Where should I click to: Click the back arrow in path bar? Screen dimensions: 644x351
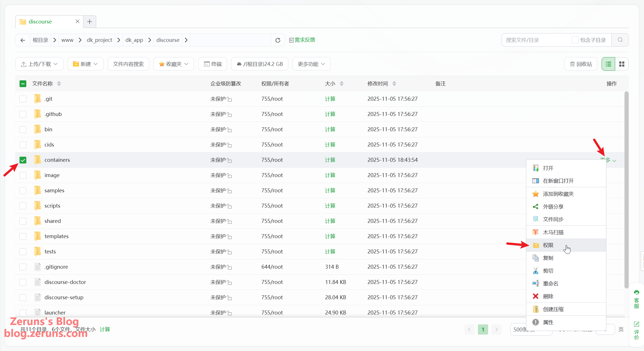(x=23, y=40)
